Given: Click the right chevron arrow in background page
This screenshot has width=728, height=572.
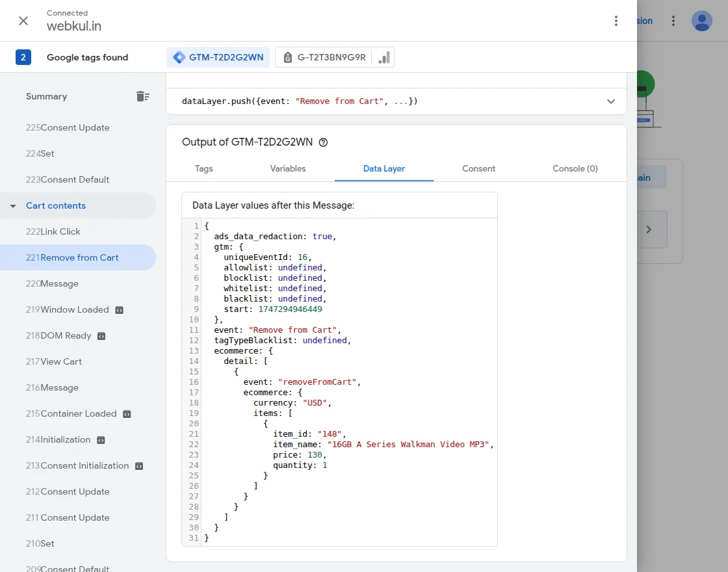Looking at the screenshot, I should pos(648,229).
